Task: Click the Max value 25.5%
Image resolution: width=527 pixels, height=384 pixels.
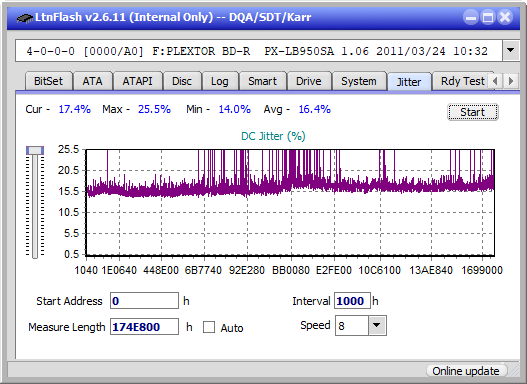Action: [x=154, y=109]
